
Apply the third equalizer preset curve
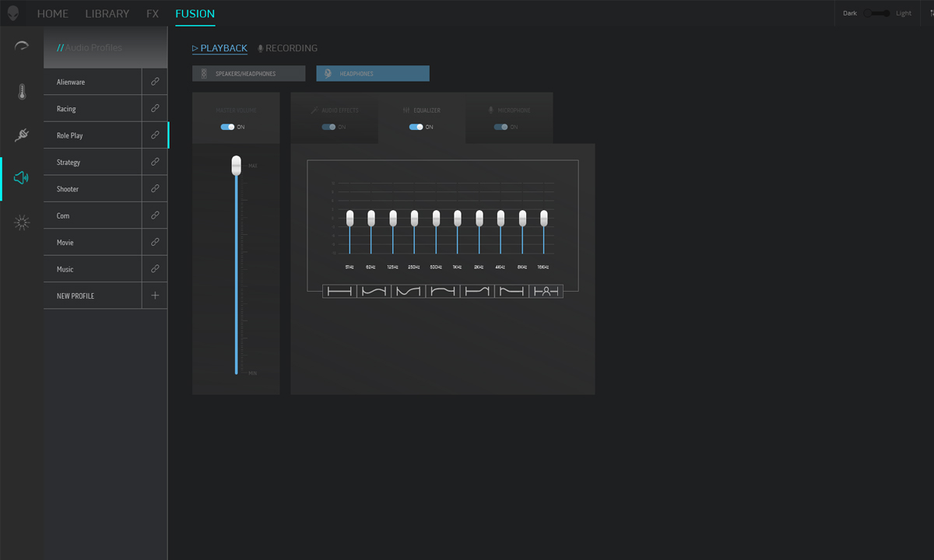408,291
